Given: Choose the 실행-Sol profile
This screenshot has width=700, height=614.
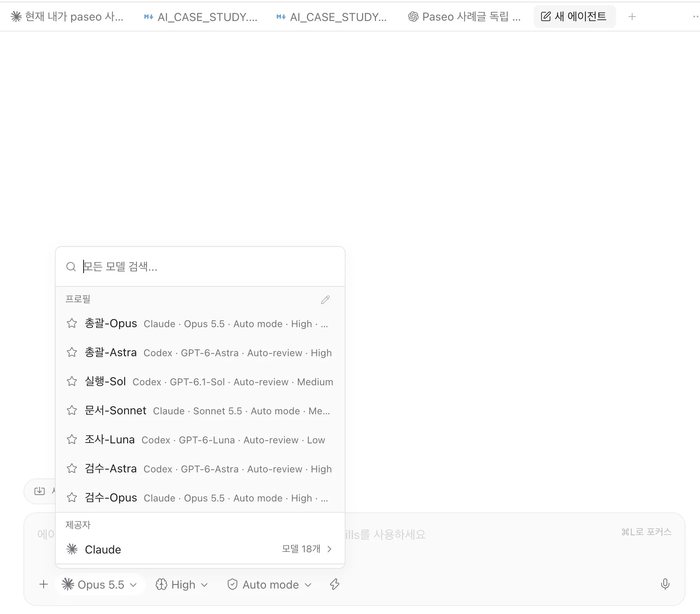Looking at the screenshot, I should click(200, 382).
